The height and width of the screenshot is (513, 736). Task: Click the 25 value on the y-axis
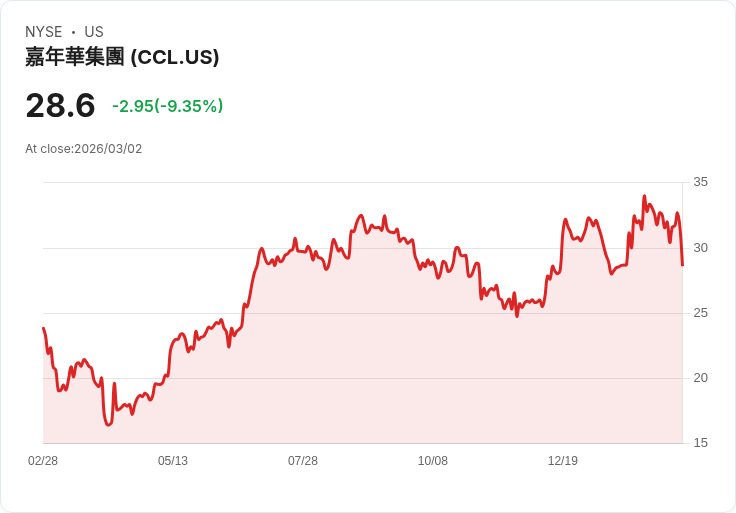[x=701, y=313]
